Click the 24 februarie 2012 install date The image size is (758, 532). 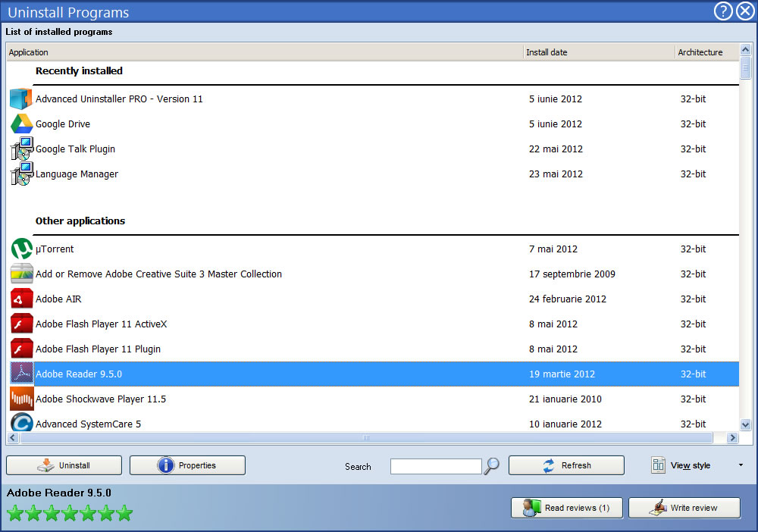tap(568, 299)
